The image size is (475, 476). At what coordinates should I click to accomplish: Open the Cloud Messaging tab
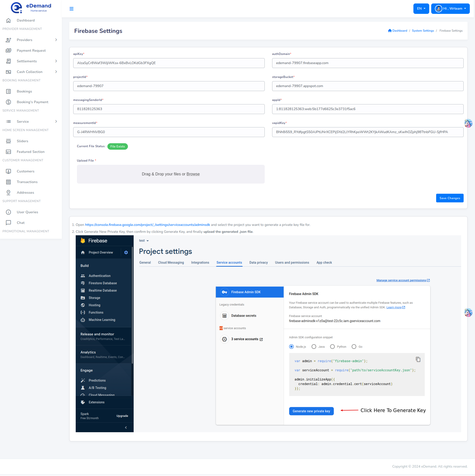click(171, 263)
